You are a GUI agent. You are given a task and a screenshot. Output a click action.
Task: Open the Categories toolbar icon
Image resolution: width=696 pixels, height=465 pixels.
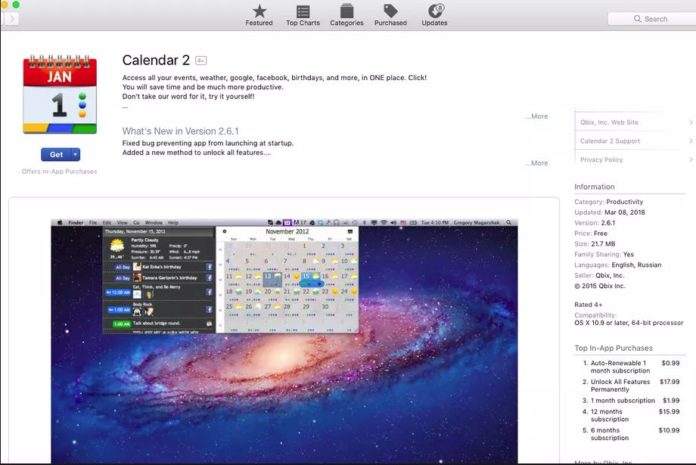pos(346,11)
